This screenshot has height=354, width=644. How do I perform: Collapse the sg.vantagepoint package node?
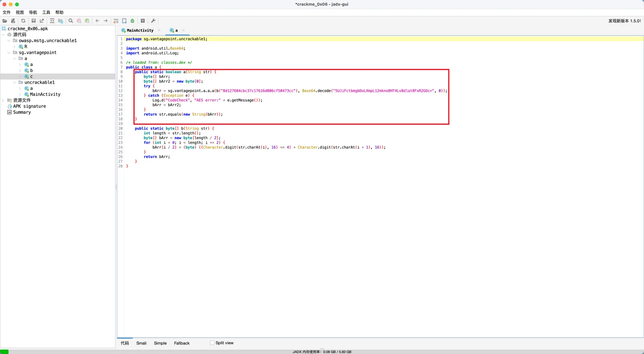pos(9,52)
